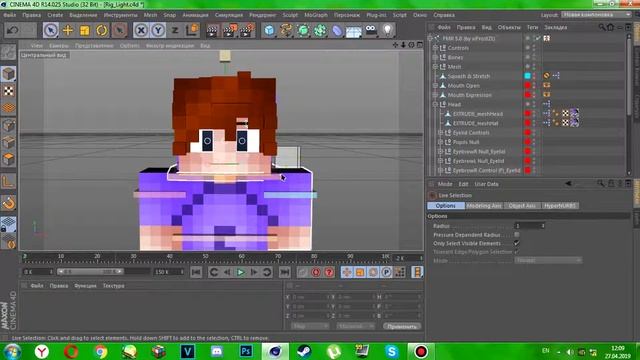Click the timeline preview range slider
The height and width of the screenshot is (360, 640).
(90, 271)
